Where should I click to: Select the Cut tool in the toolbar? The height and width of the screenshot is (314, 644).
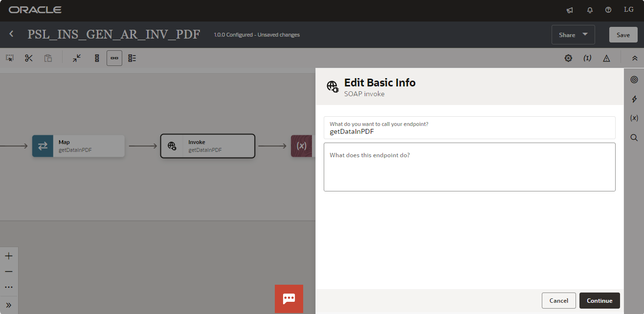point(28,58)
